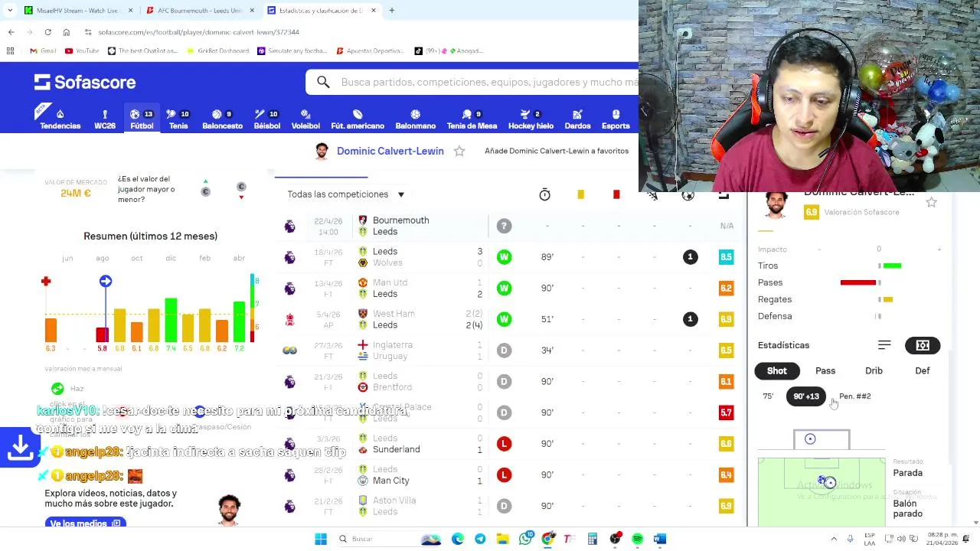This screenshot has height=551, width=980.
Task: Open the Sofascore home logo
Action: click(x=85, y=82)
